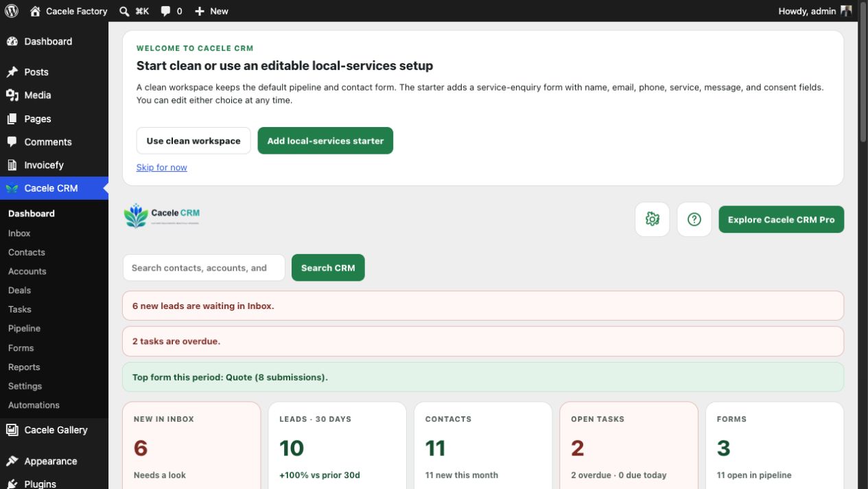The width and height of the screenshot is (868, 489).
Task: Open the Cacele Factory home icon
Action: pyautogui.click(x=36, y=11)
